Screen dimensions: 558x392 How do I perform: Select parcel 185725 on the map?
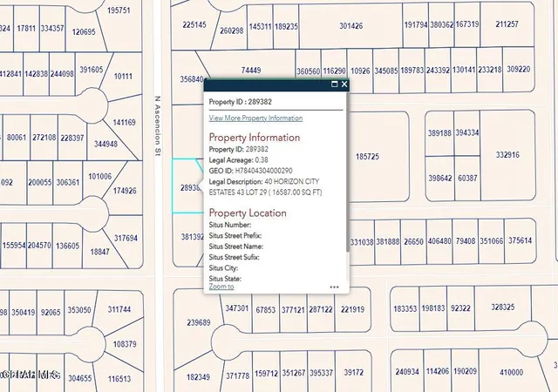click(x=367, y=157)
